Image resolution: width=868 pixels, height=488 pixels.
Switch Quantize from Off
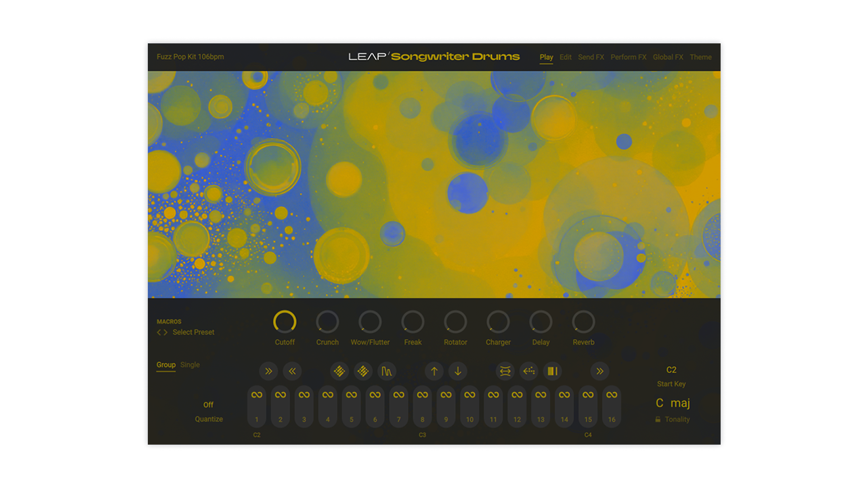(208, 404)
